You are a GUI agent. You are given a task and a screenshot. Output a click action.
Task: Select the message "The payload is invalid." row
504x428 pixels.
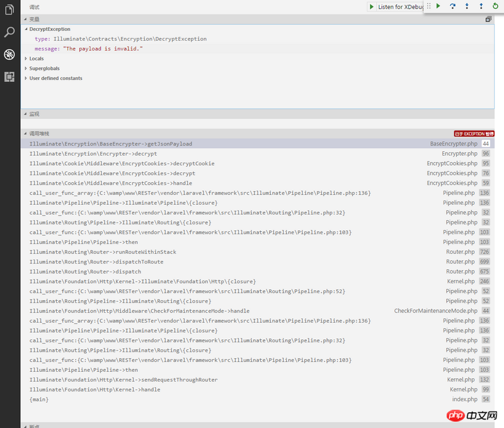coord(258,49)
